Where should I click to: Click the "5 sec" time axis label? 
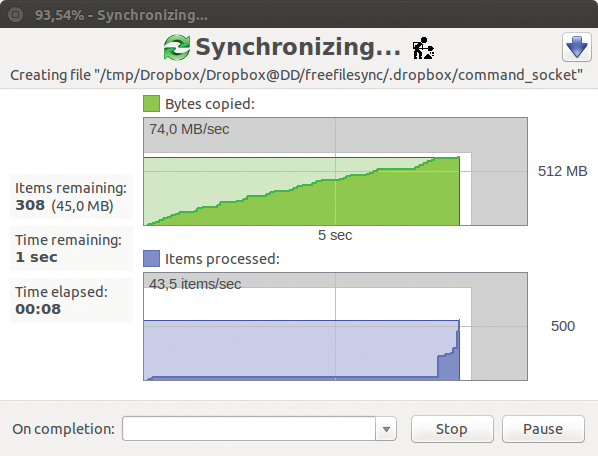tap(335, 235)
